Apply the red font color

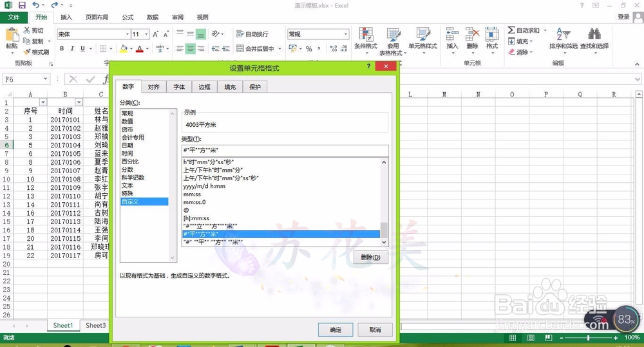pos(140,48)
